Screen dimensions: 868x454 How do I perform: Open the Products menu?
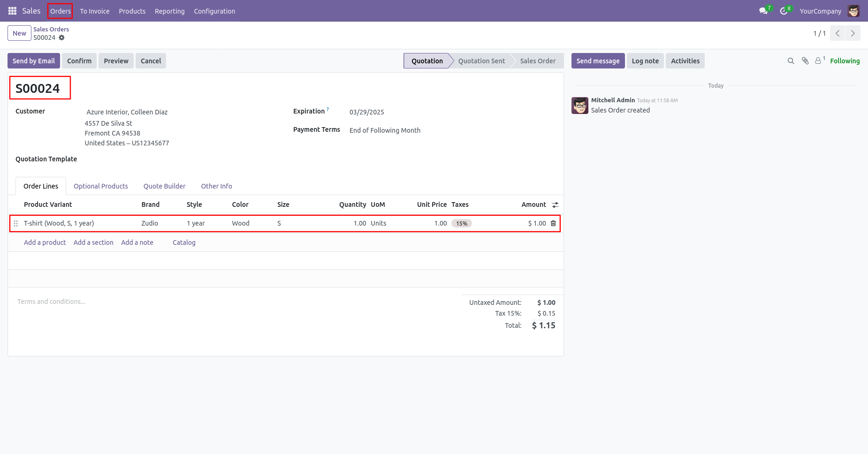[132, 11]
